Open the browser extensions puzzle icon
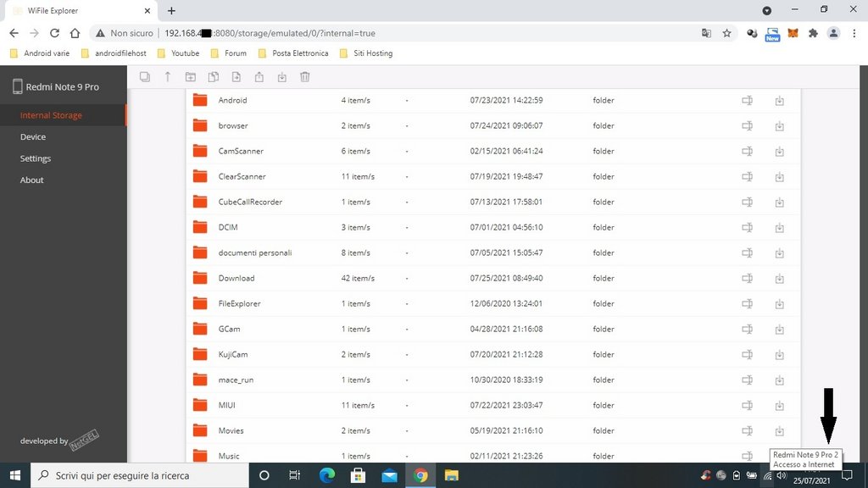This screenshot has height=488, width=868. (813, 33)
